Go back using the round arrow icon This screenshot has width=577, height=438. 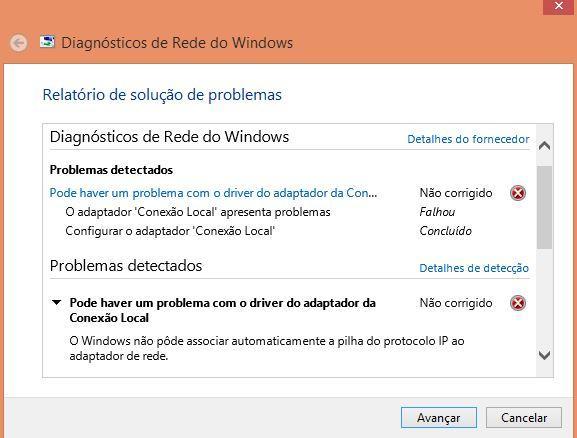click(18, 43)
